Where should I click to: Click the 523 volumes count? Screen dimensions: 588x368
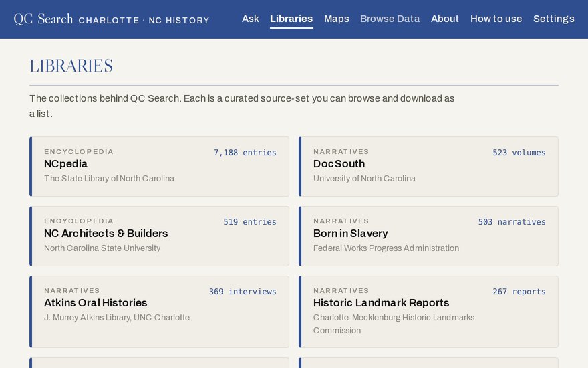(519, 153)
